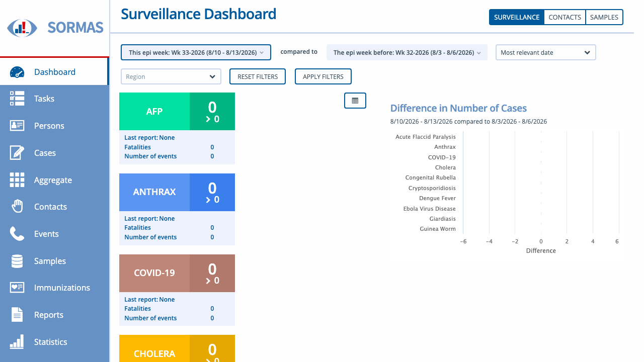Open the Region filter combo box
Viewport: 644px width, 362px height.
pyautogui.click(x=171, y=76)
